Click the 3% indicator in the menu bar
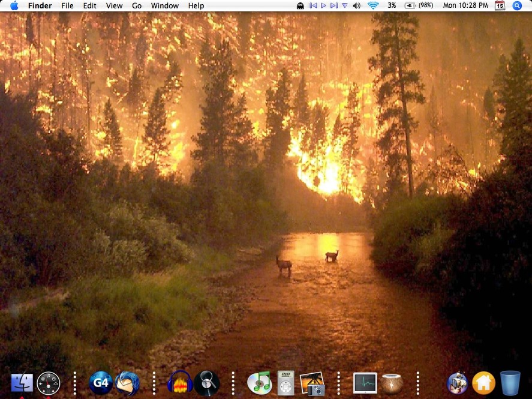532x399 pixels. [x=392, y=5]
